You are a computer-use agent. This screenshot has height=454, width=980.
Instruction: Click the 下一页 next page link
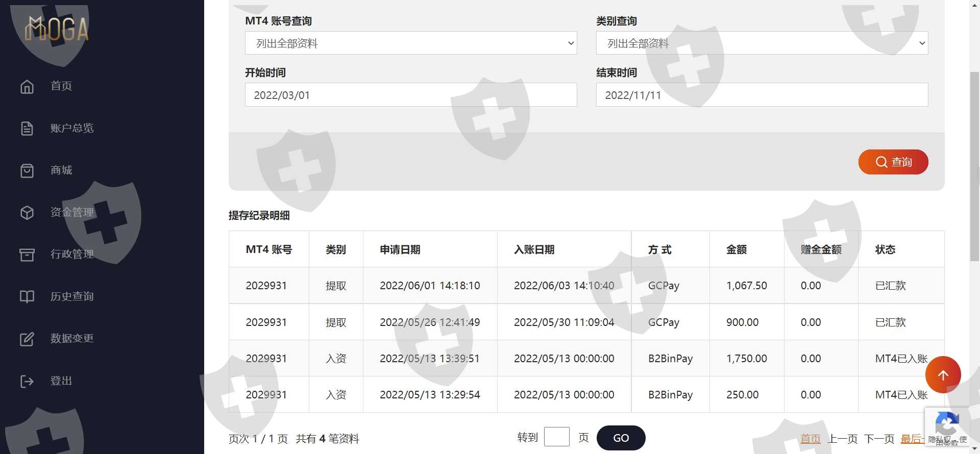(879, 439)
